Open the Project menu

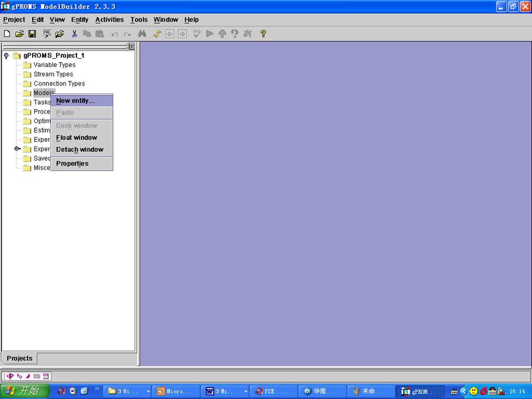14,20
